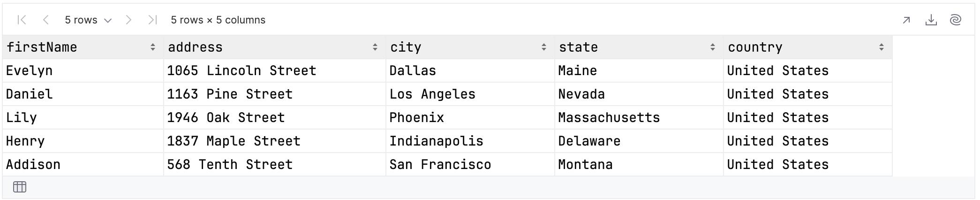
Task: Open the 5 rows page size dropdown
Action: click(x=88, y=20)
